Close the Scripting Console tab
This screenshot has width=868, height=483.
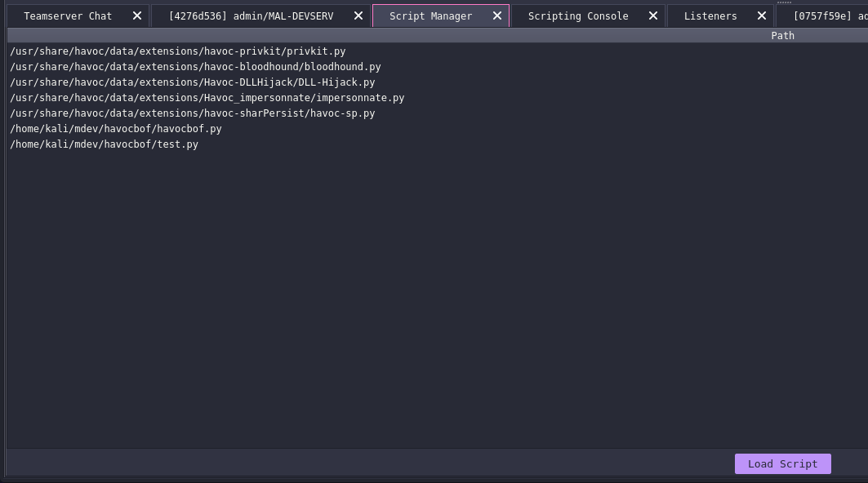click(x=653, y=16)
